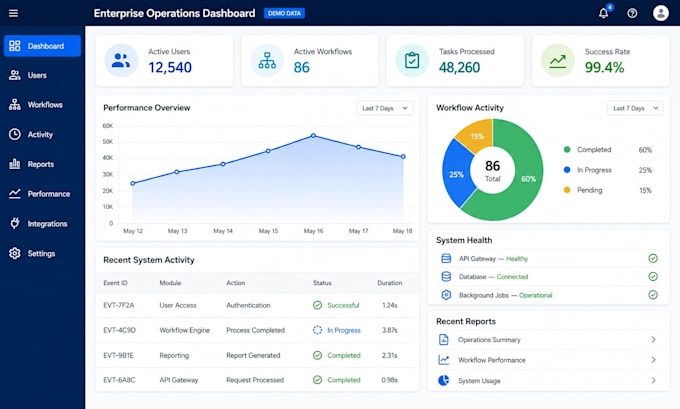Click the System Usage pie icon
680x409 pixels.
[444, 380]
